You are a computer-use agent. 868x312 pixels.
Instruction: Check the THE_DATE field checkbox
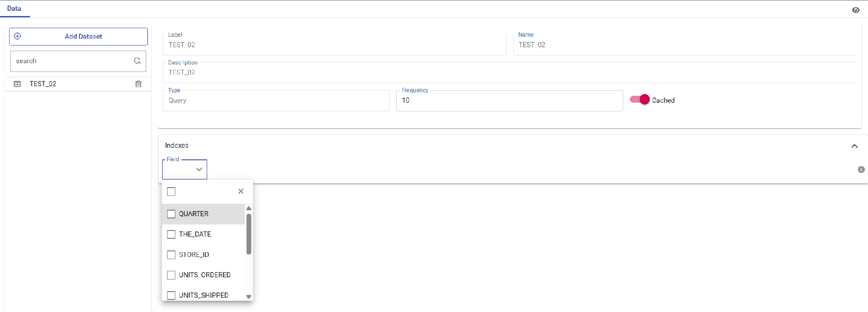point(171,234)
